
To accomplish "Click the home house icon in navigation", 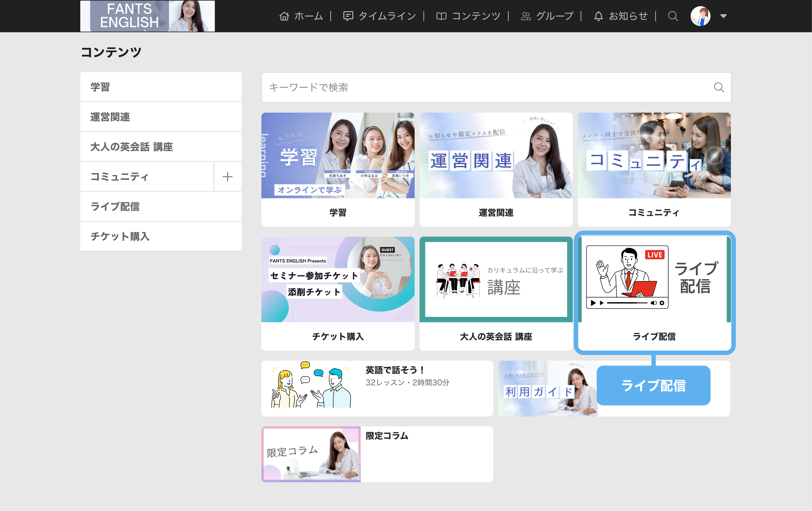I will [x=284, y=16].
